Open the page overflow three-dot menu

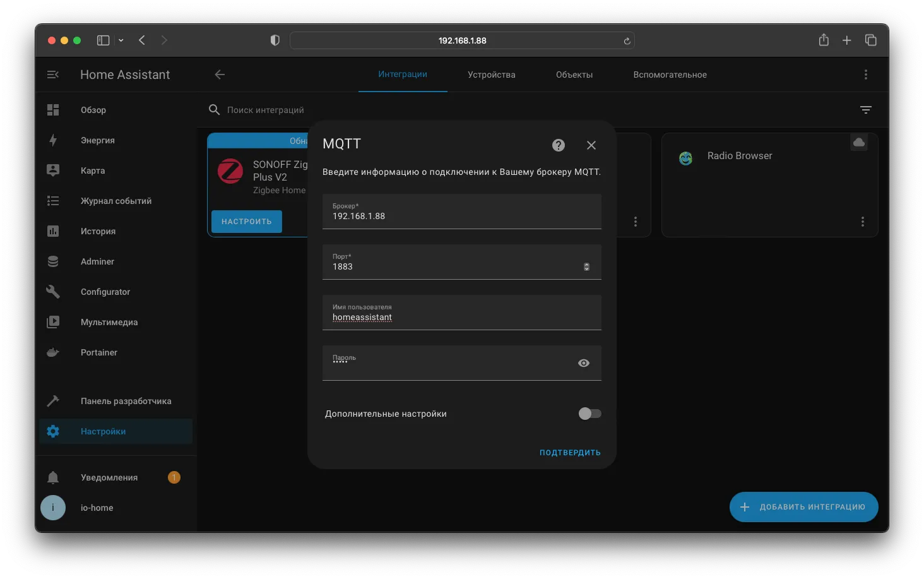pyautogui.click(x=866, y=75)
